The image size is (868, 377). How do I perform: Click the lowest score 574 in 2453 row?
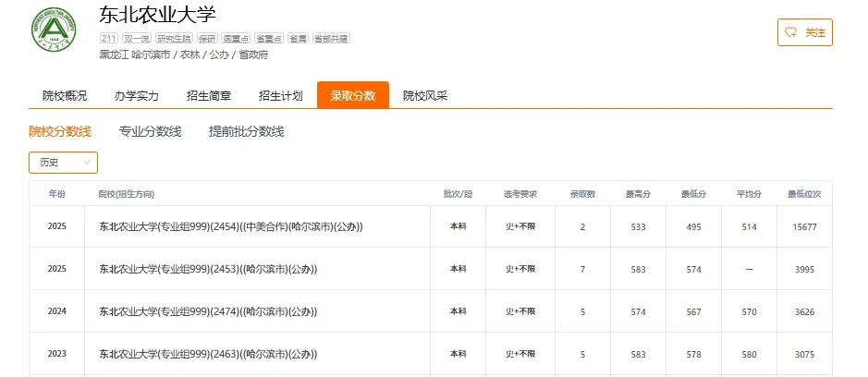click(x=693, y=270)
